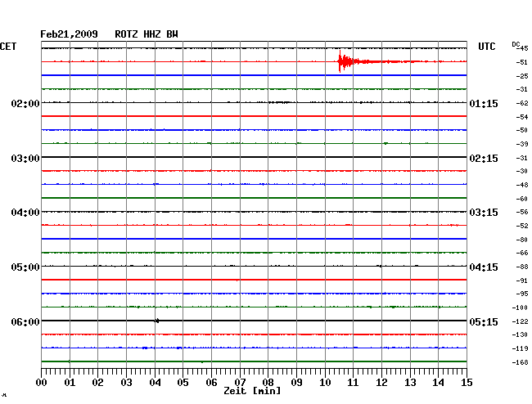Click the date label Feb21,2009

[69, 34]
